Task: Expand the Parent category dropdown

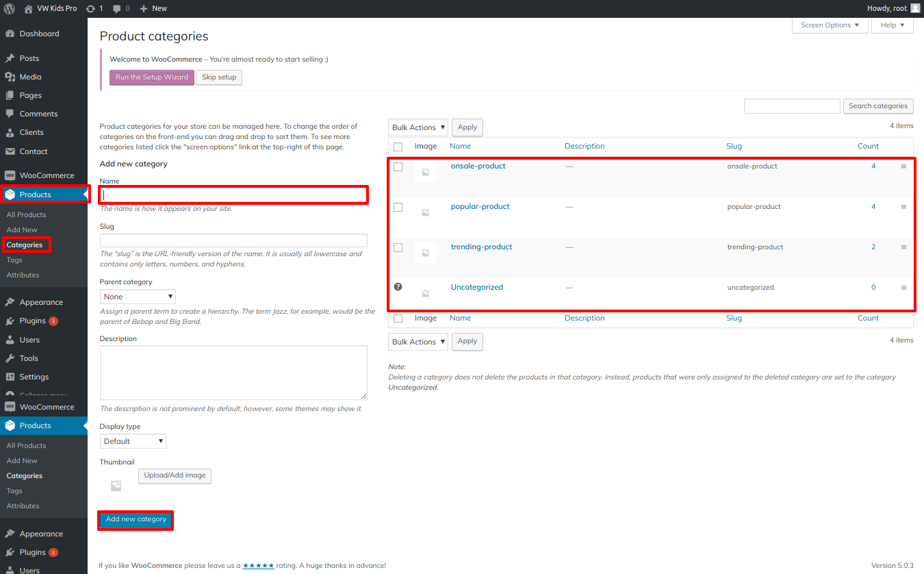Action: (138, 297)
